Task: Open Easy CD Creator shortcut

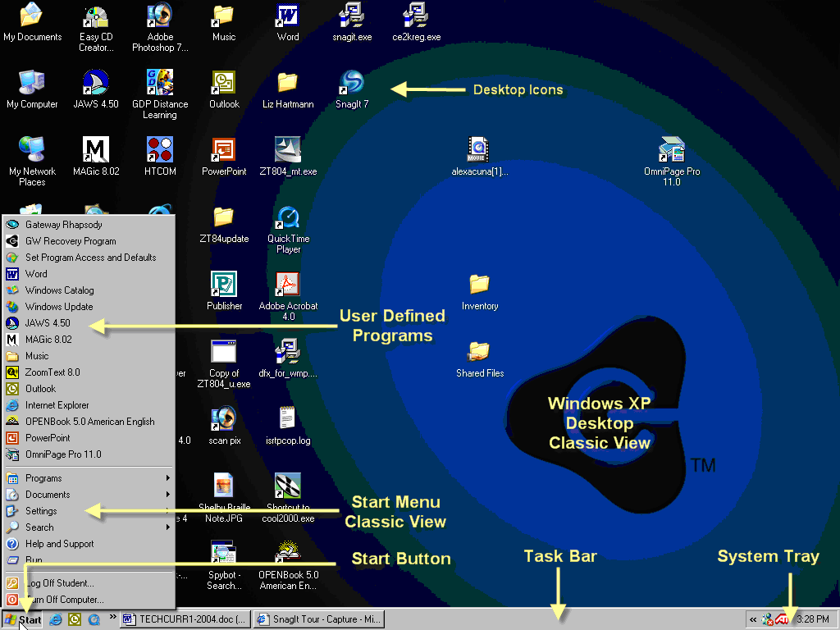Action: [96, 28]
